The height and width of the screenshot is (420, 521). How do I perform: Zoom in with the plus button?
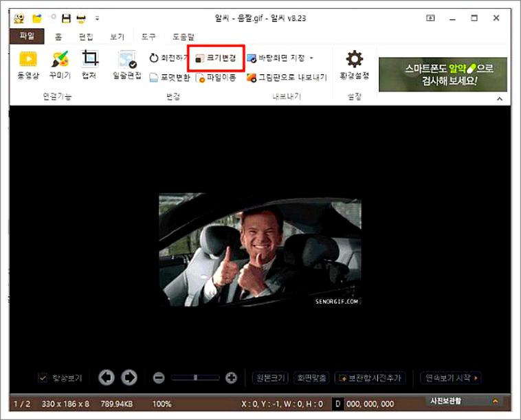click(x=231, y=378)
